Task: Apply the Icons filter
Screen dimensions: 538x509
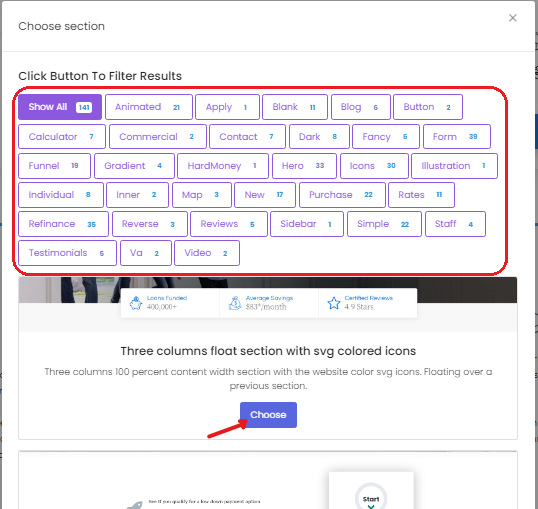Action: [374, 166]
